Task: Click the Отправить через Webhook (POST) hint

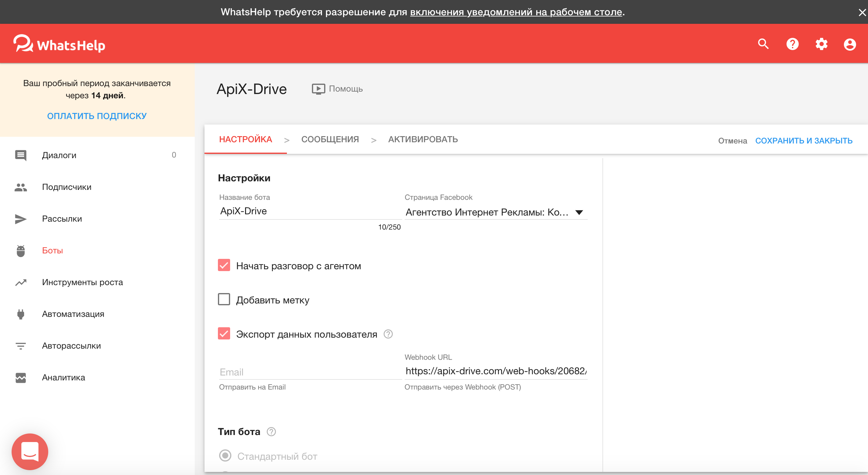Action: pyautogui.click(x=463, y=387)
